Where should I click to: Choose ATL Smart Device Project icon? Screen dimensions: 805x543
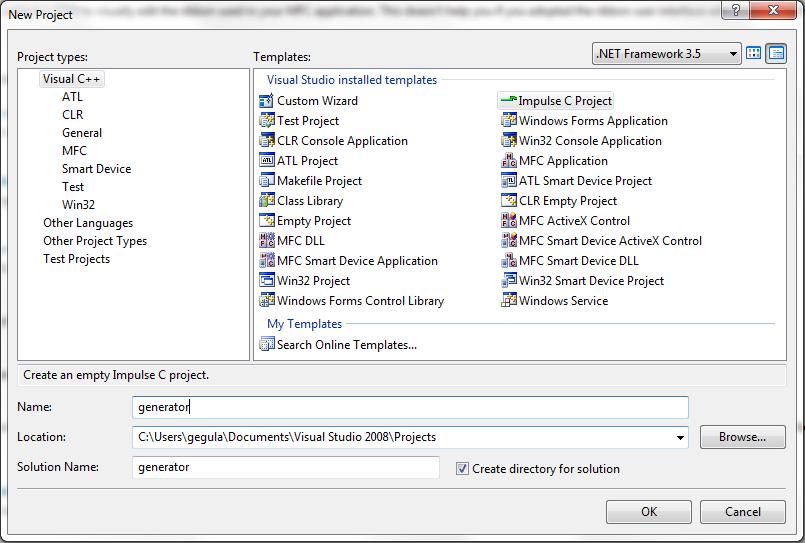(508, 181)
